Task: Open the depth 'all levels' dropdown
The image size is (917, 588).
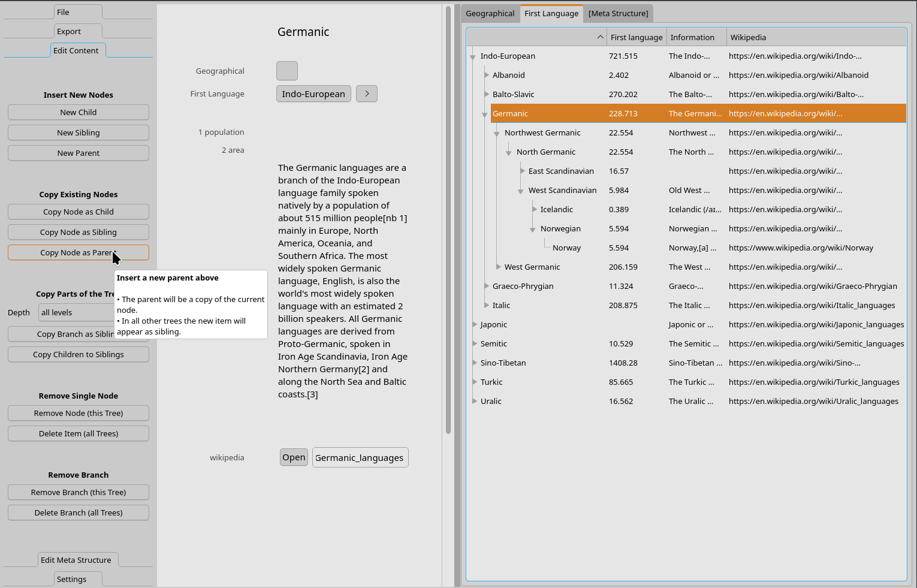Action: pos(76,312)
